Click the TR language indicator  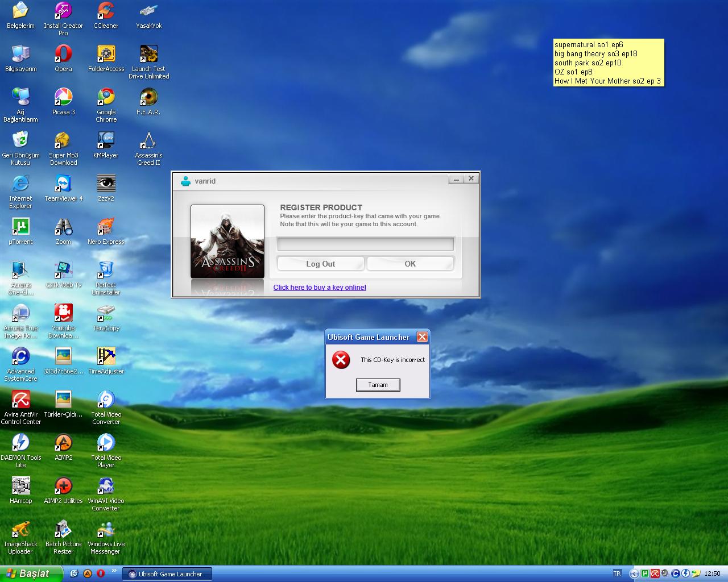617,573
